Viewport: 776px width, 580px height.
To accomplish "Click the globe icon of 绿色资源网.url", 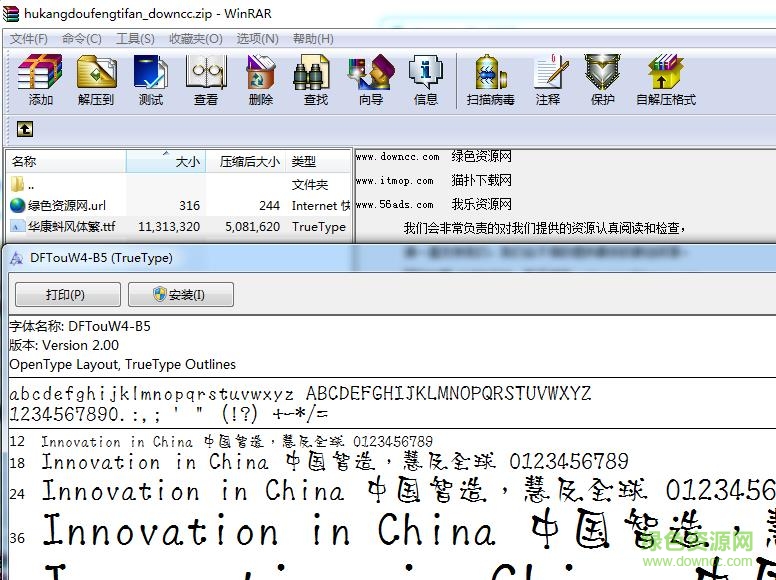I will click(17, 205).
